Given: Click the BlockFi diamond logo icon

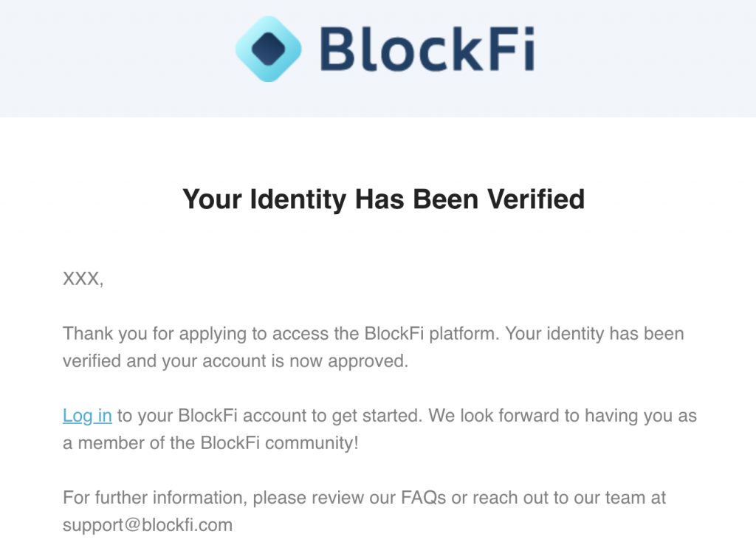Looking at the screenshot, I should (269, 49).
